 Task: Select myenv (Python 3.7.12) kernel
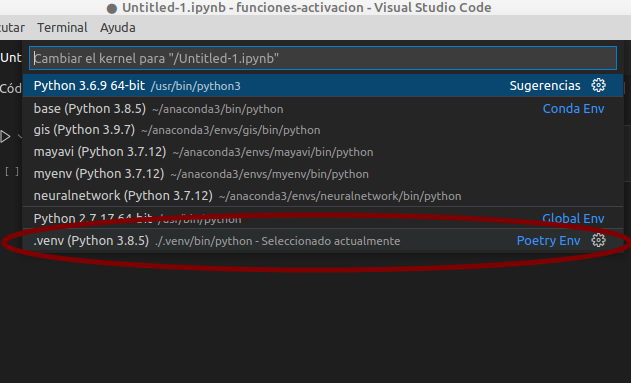click(x=323, y=174)
